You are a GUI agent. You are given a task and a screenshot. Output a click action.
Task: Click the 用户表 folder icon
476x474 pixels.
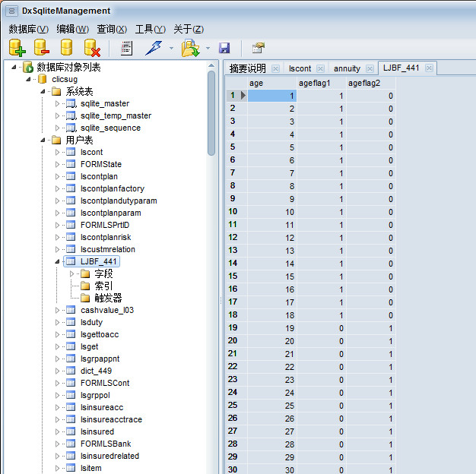tap(56, 140)
